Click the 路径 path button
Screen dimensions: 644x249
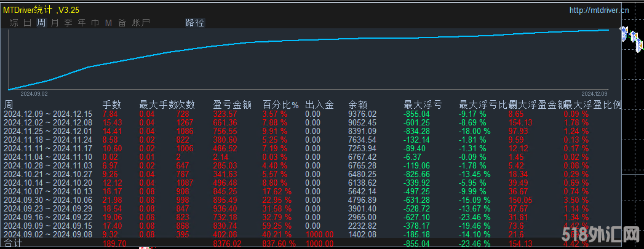point(195,23)
